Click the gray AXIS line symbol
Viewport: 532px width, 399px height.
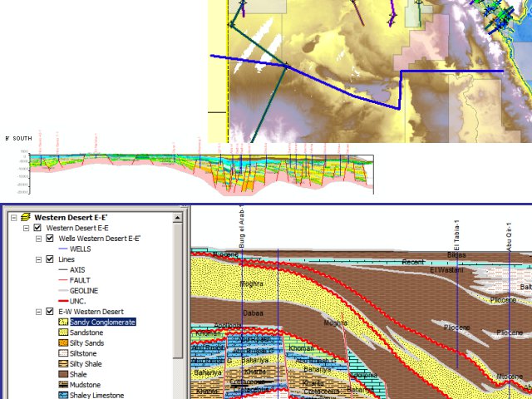click(63, 270)
